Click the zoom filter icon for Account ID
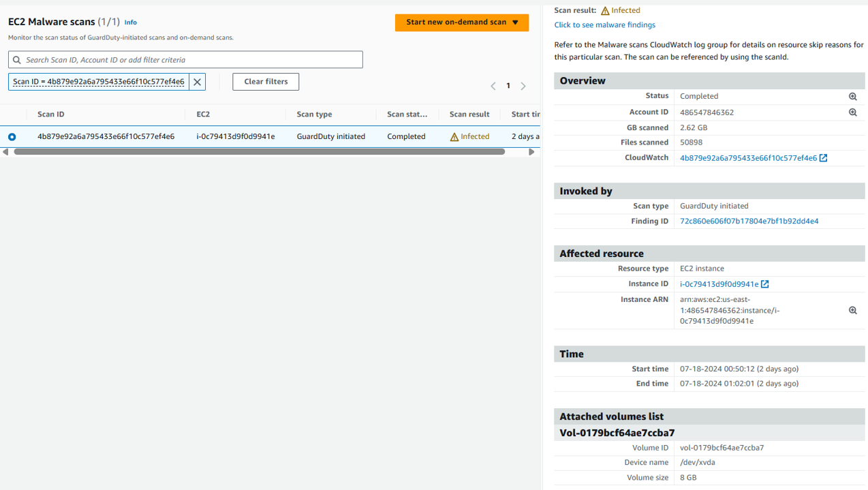The height and width of the screenshot is (490, 868). (x=852, y=112)
